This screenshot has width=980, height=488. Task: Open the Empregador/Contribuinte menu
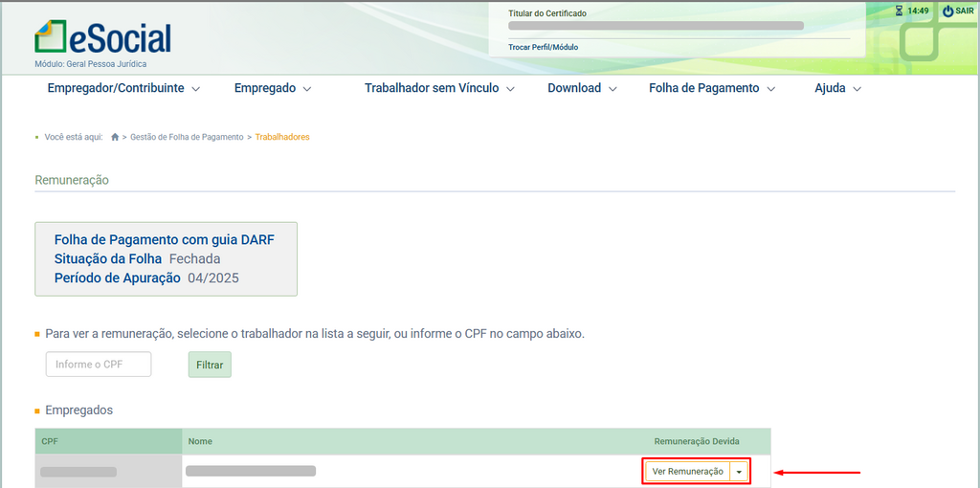tap(123, 88)
